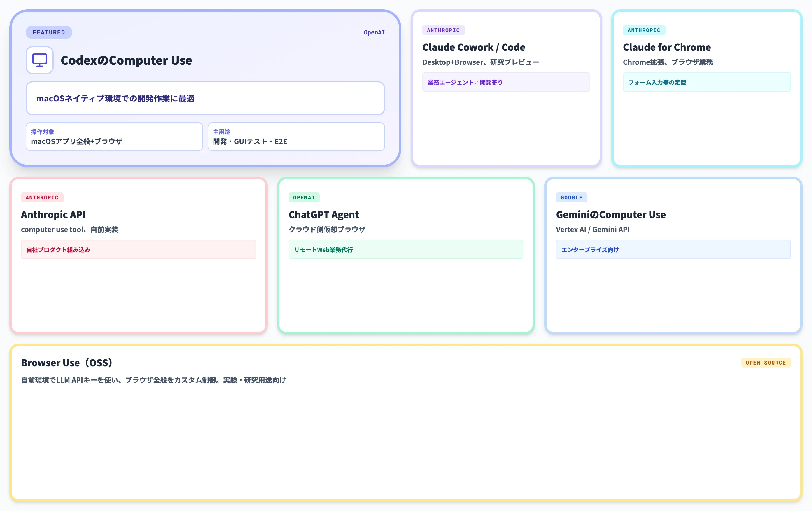The height and width of the screenshot is (511, 812).
Task: Open the Browser Use（OSS） title
Action: [67, 363]
